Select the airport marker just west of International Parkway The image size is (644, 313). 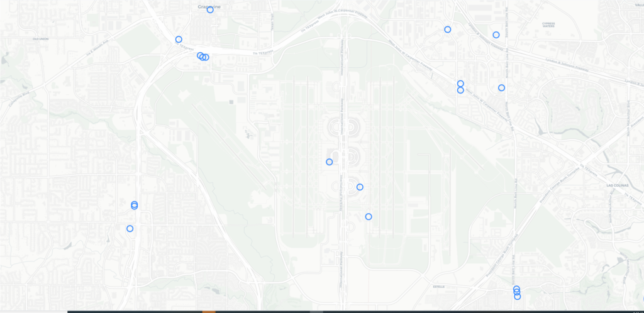click(330, 162)
